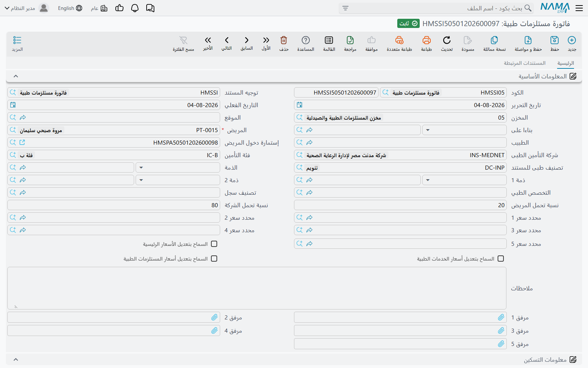The height and width of the screenshot is (368, 588).
Task: Open the chat messages icon in header
Action: tap(150, 8)
